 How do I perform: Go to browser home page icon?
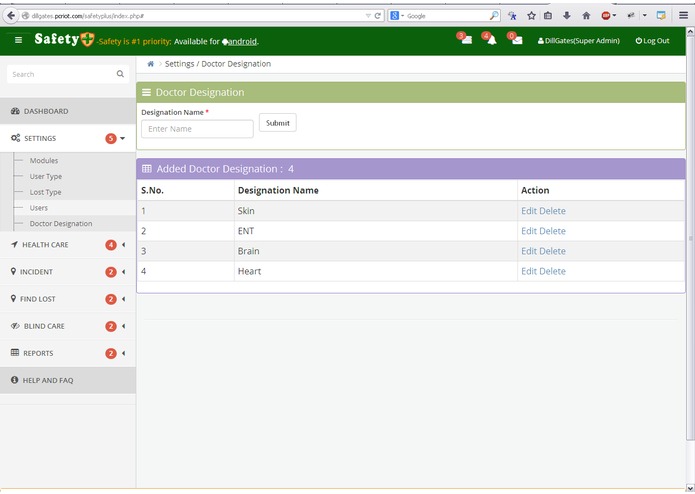[586, 16]
